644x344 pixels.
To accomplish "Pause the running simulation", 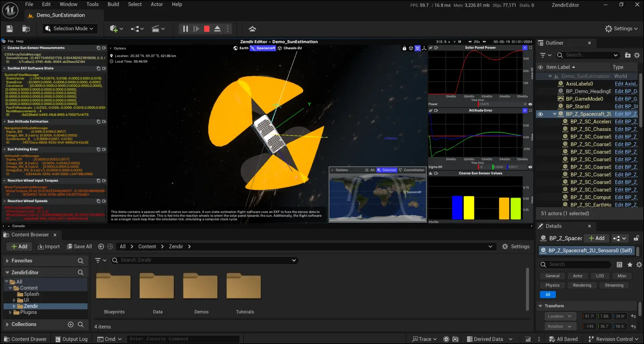I will pos(185,29).
